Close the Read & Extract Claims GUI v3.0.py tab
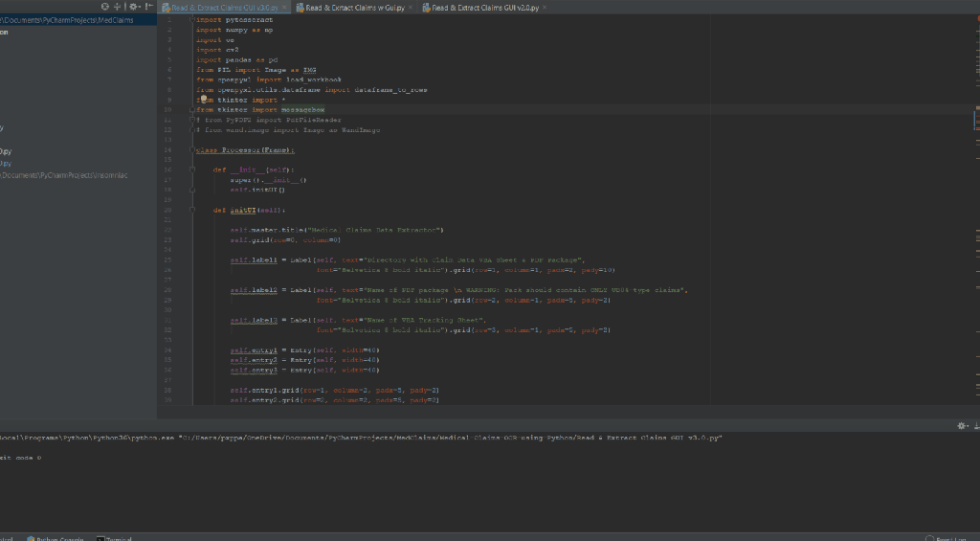The image size is (980, 541). 285,8
